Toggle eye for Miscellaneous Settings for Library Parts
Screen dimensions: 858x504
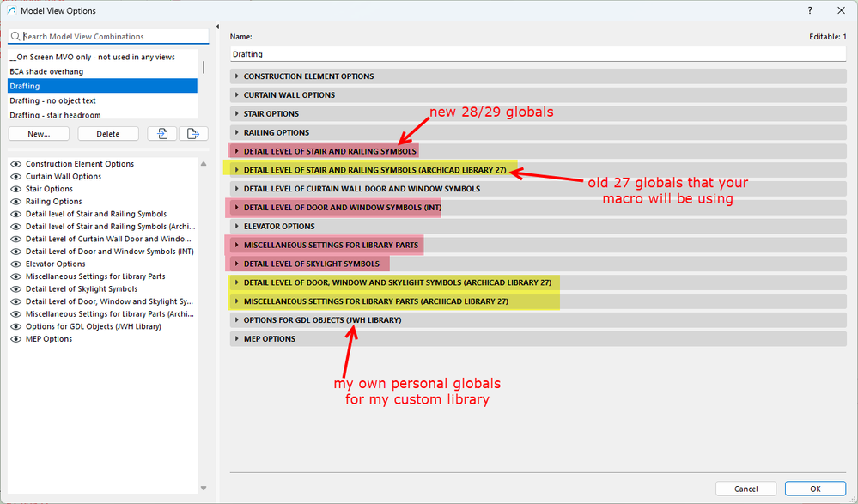[x=15, y=276]
